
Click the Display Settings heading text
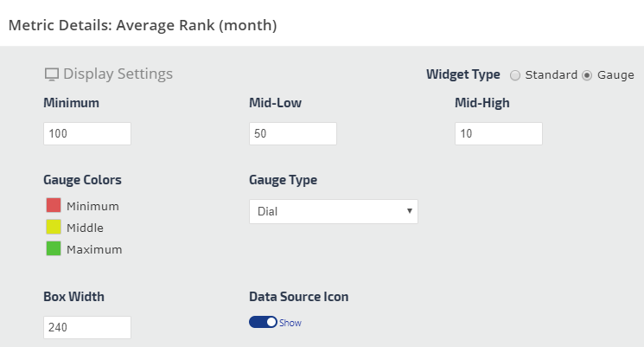click(x=118, y=74)
